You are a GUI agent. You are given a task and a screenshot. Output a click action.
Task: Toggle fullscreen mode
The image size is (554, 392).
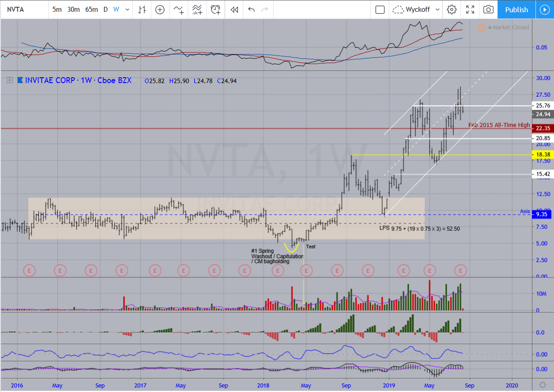point(470,9)
